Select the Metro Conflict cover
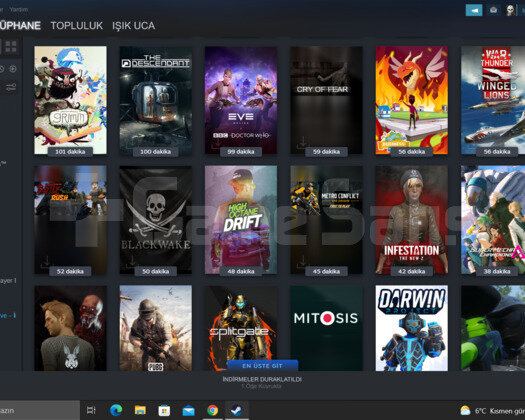Viewport: 525px width, 420px height. click(326, 220)
